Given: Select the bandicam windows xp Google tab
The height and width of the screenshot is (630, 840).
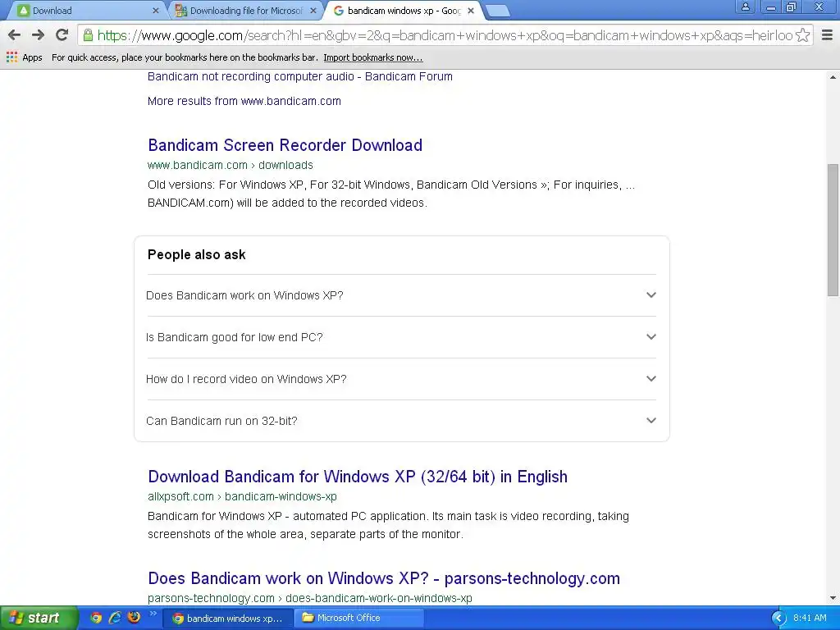Looking at the screenshot, I should pyautogui.click(x=402, y=11).
